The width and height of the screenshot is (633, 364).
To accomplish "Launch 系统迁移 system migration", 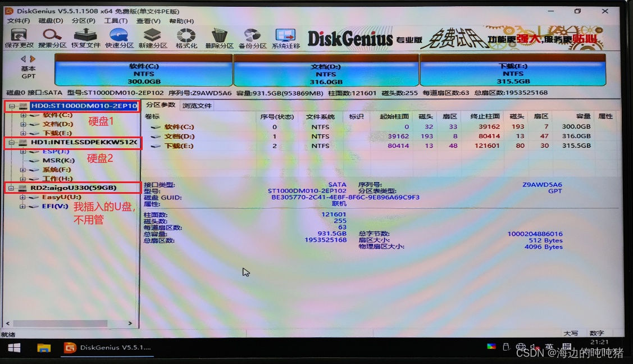I will pyautogui.click(x=286, y=39).
